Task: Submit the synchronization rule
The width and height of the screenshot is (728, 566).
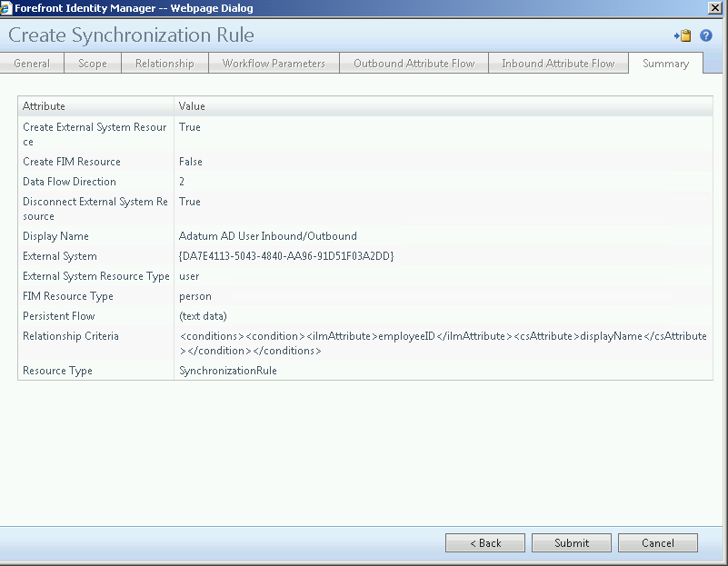Action: (x=572, y=542)
